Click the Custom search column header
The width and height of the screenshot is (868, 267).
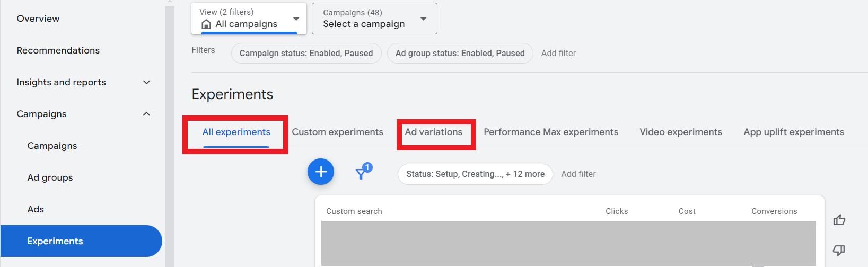[x=354, y=211]
